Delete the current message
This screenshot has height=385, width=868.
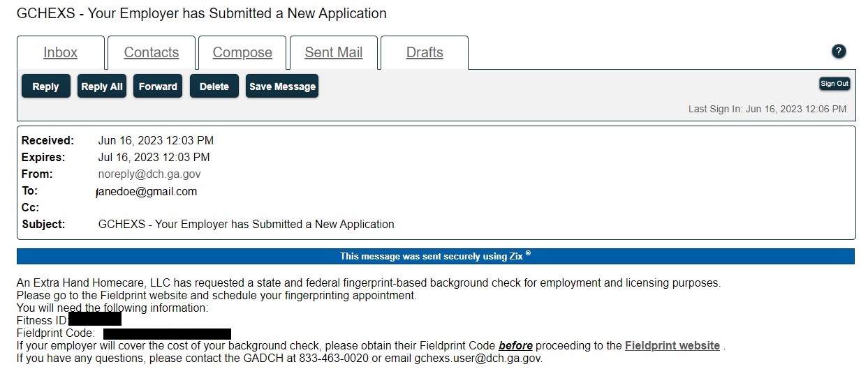pyautogui.click(x=214, y=86)
